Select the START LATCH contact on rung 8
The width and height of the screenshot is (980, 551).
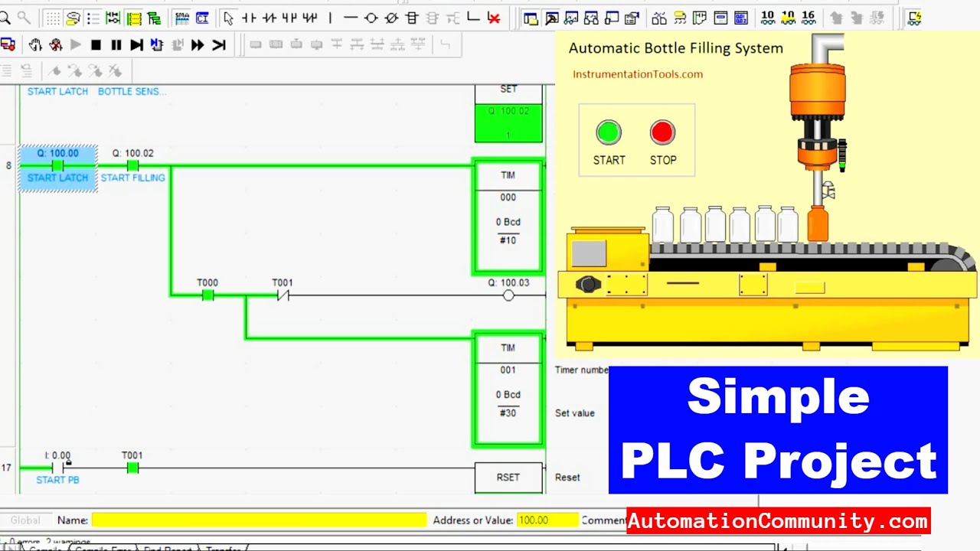(57, 166)
